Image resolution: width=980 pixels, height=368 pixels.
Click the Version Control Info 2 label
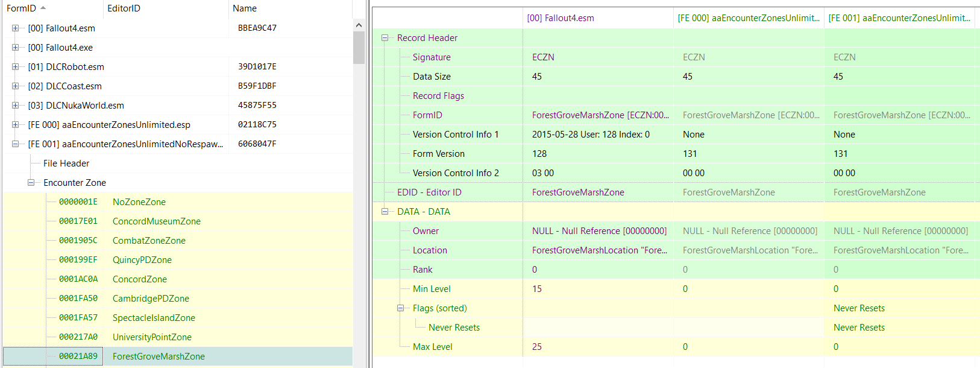pos(456,173)
